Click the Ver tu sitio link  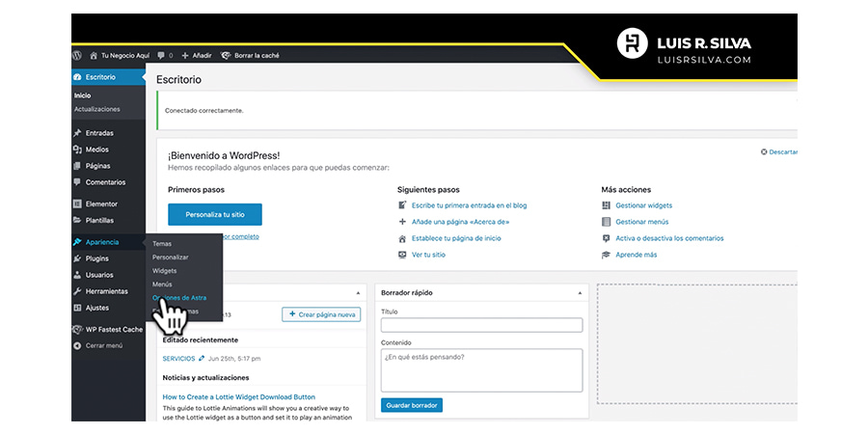point(428,255)
